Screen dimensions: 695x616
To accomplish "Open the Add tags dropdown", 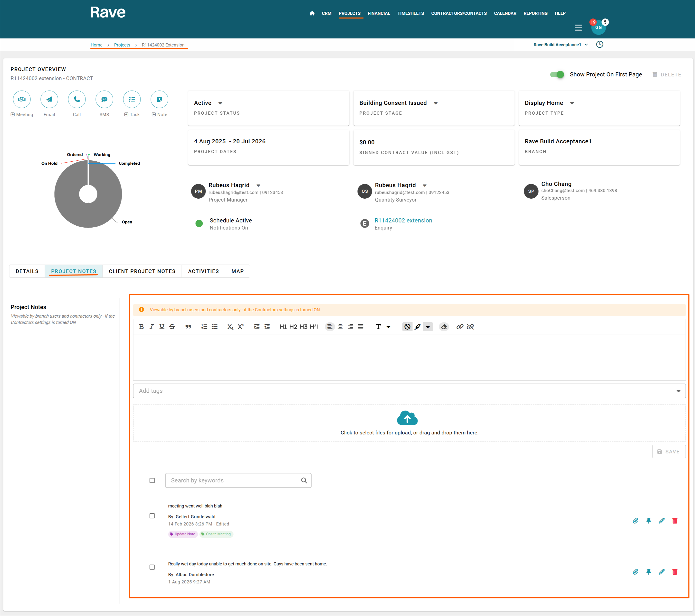I will [x=678, y=391].
